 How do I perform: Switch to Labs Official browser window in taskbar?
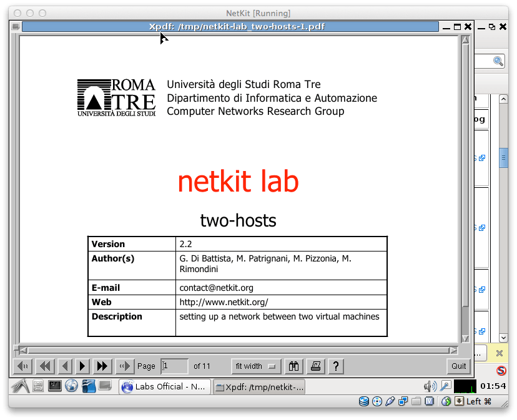(x=165, y=387)
